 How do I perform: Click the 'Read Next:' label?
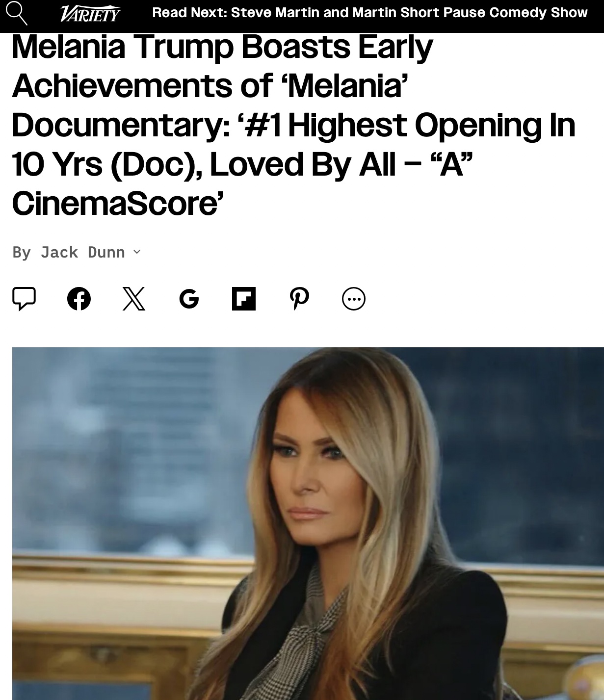(x=189, y=12)
